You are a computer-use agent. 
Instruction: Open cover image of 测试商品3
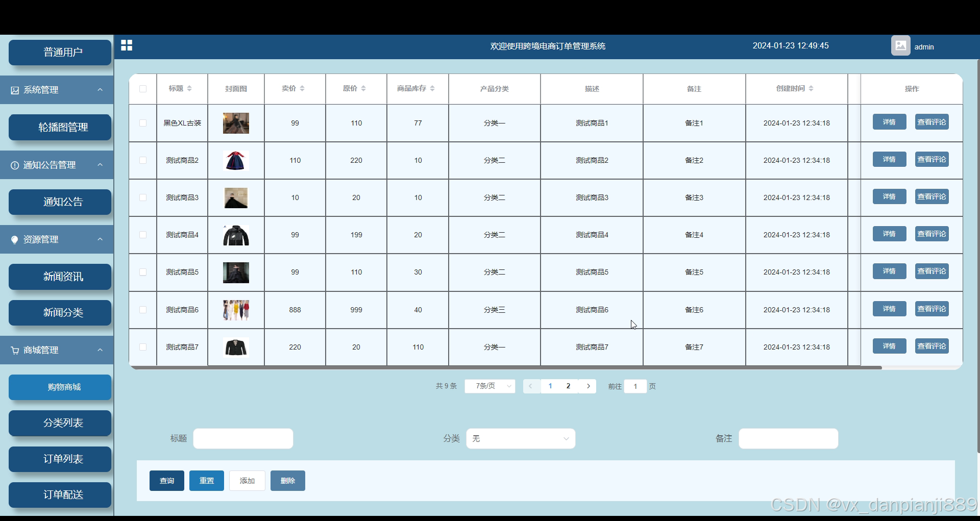236,197
